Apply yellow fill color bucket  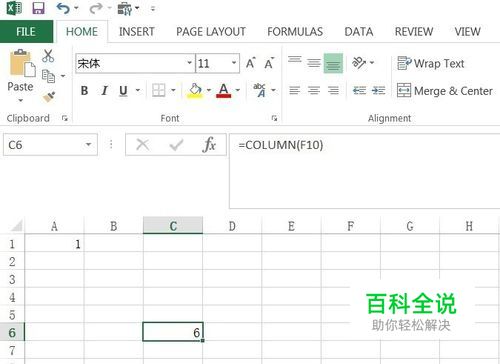[x=195, y=90]
